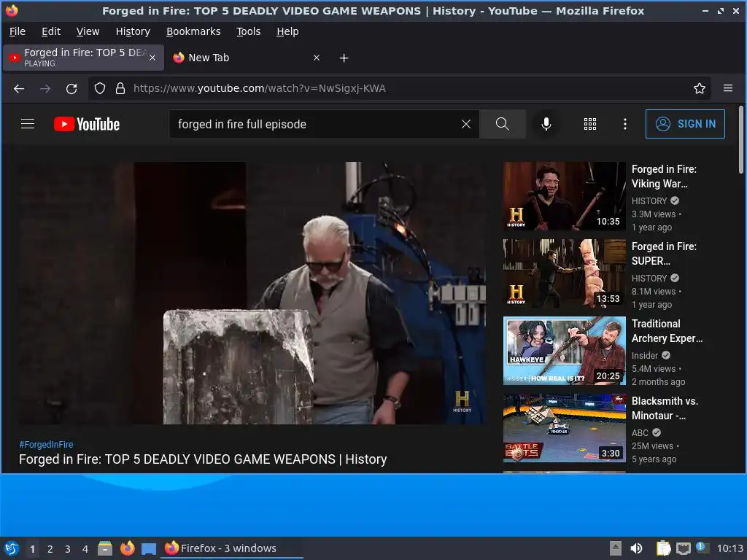The height and width of the screenshot is (560, 747).
Task: Open the clipboard tray icon
Action: [663, 548]
